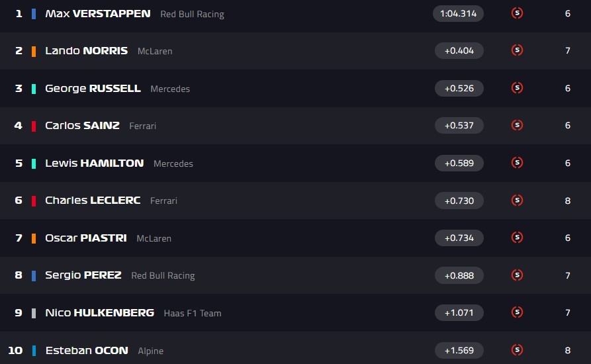The image size is (591, 364).
Task: Click Red Bull Racing label beside Perez
Action: [x=163, y=275]
